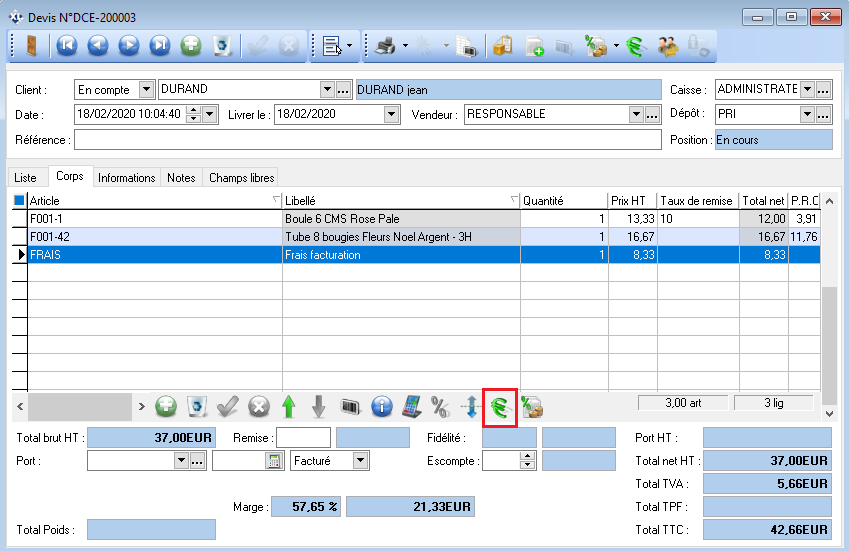Move the selected line up with the green arrow
This screenshot has height=551, width=849.
point(288,407)
